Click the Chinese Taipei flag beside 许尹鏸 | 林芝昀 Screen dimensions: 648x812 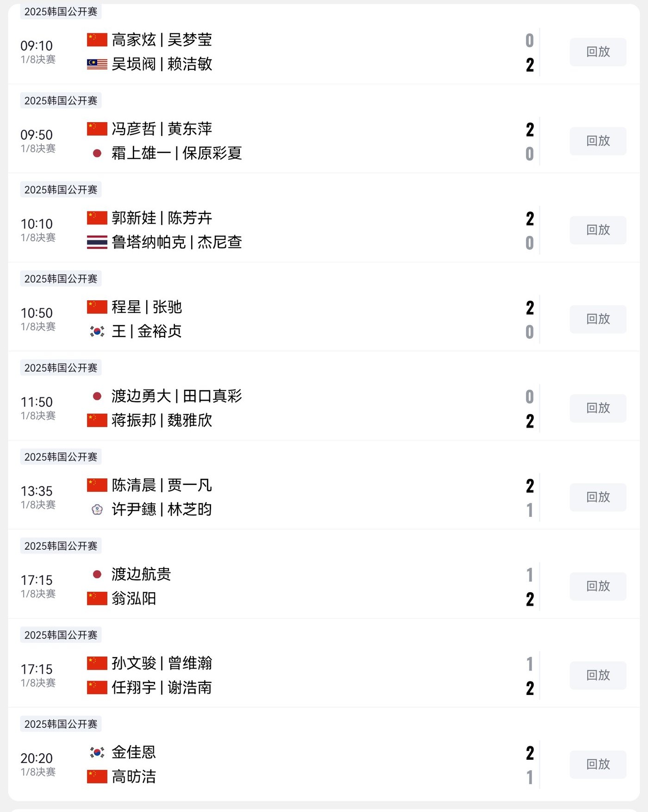(x=97, y=509)
